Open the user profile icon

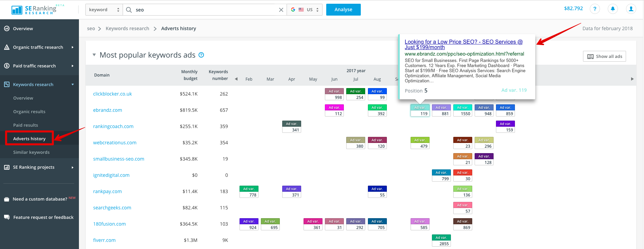click(631, 9)
